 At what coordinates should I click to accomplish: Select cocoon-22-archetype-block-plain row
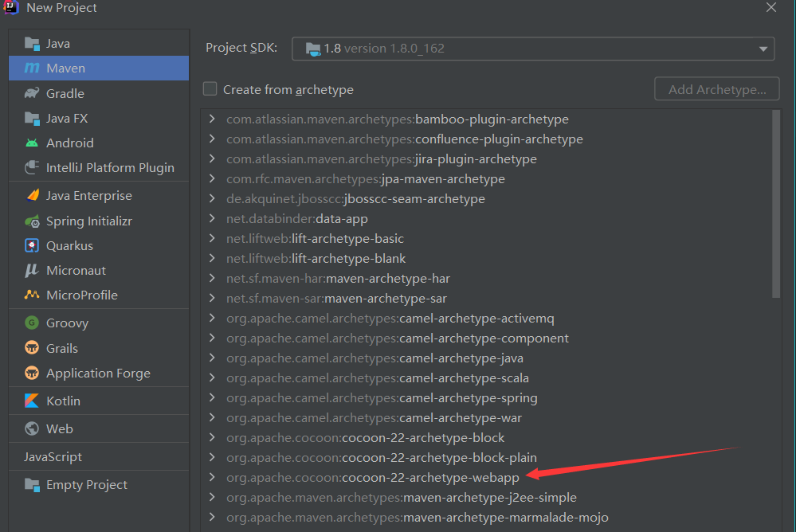(x=486, y=457)
